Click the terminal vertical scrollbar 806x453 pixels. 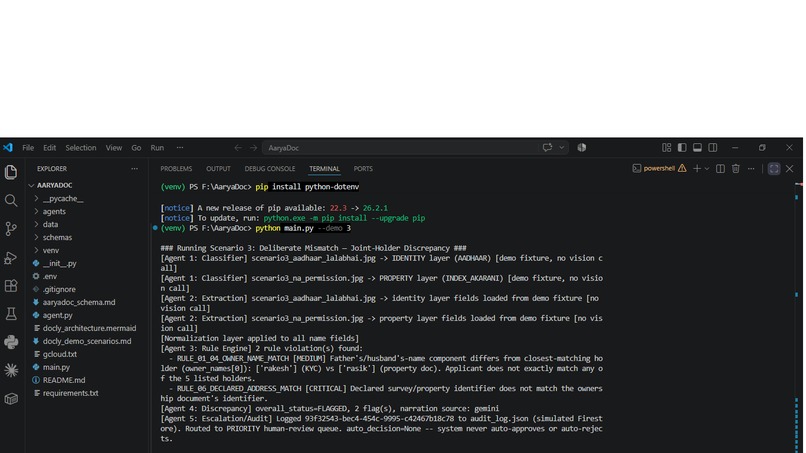pos(797,316)
